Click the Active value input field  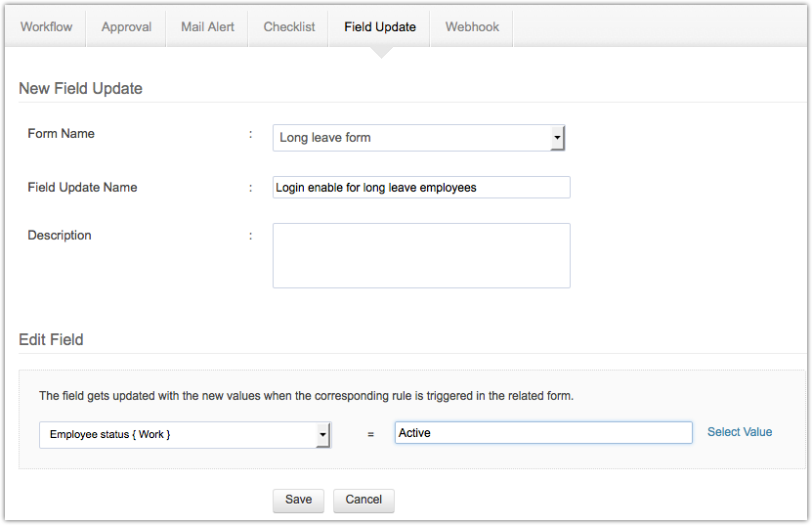tap(543, 433)
